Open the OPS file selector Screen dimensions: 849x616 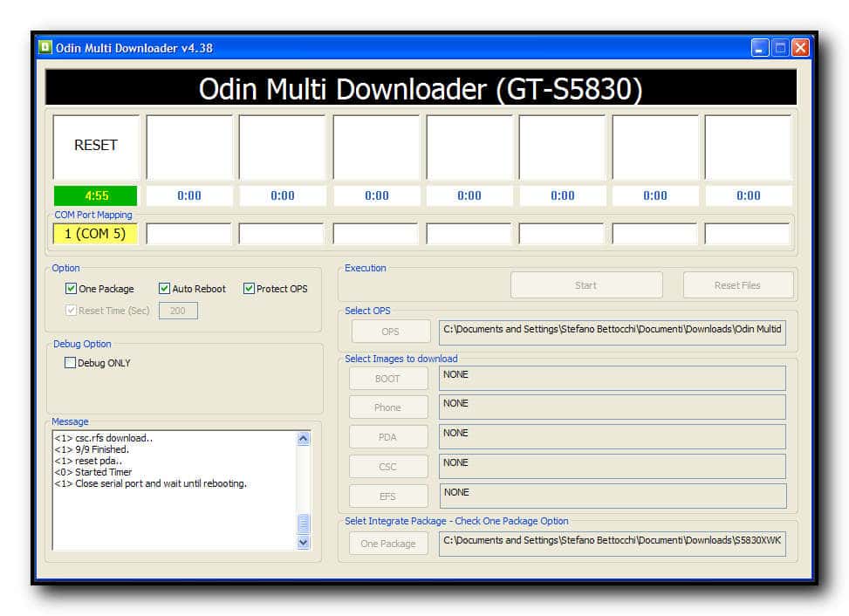[x=390, y=332]
